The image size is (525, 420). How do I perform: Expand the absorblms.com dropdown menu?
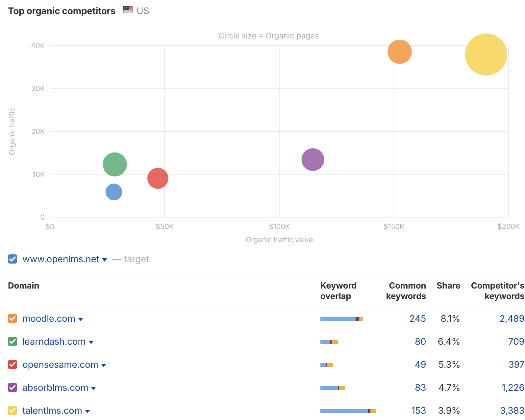94,388
